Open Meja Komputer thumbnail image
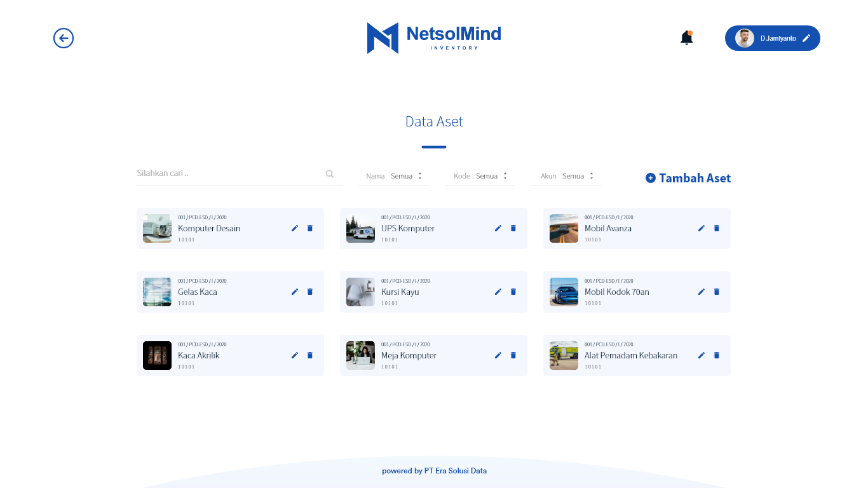The height and width of the screenshot is (488, 868). click(360, 355)
